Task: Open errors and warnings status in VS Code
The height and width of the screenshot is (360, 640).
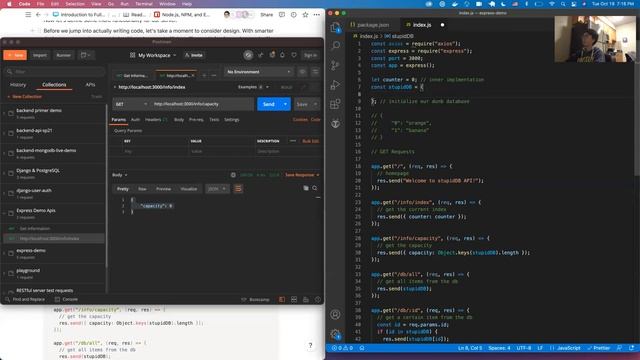Action: pyautogui.click(x=342, y=348)
